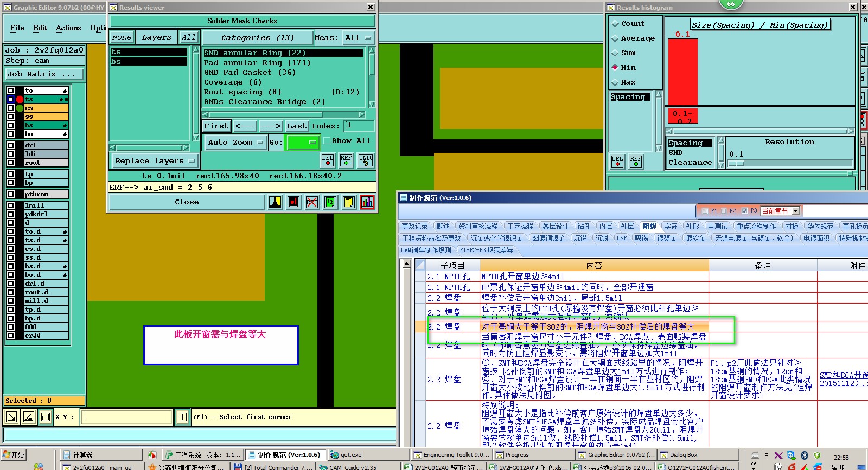Open the Dialog Box taskbar item
Screen dimensions: 868x470
698,455
